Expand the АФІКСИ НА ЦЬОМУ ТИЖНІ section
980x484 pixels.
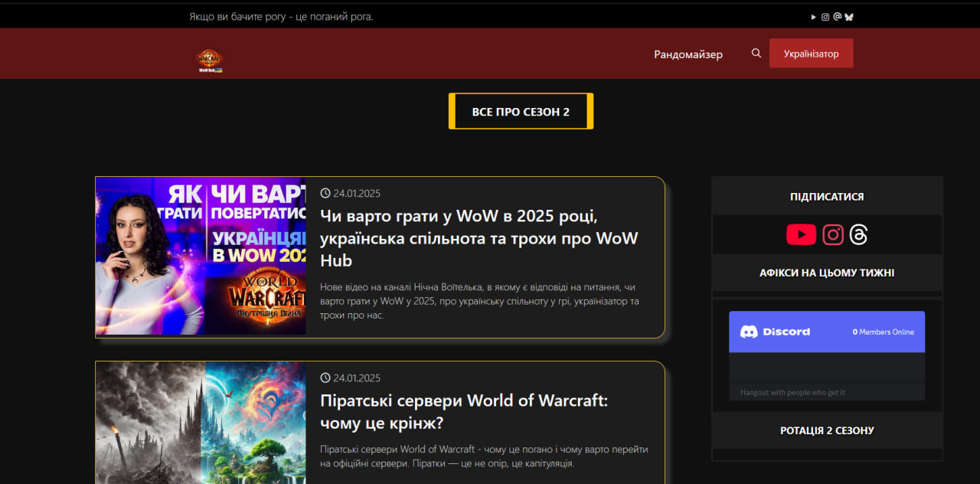(x=827, y=273)
